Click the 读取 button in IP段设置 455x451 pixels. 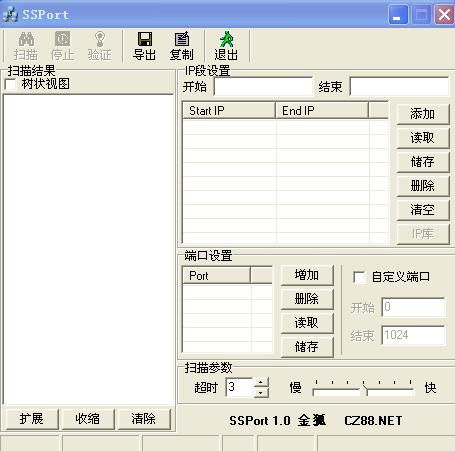coord(423,138)
